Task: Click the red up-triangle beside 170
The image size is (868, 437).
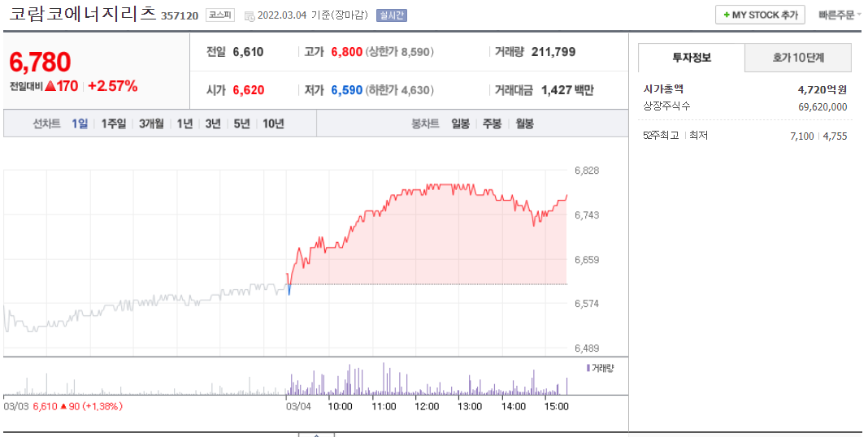Action: coord(50,86)
